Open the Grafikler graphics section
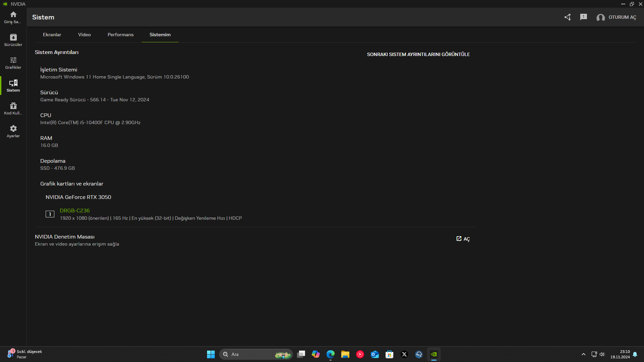 (13, 63)
